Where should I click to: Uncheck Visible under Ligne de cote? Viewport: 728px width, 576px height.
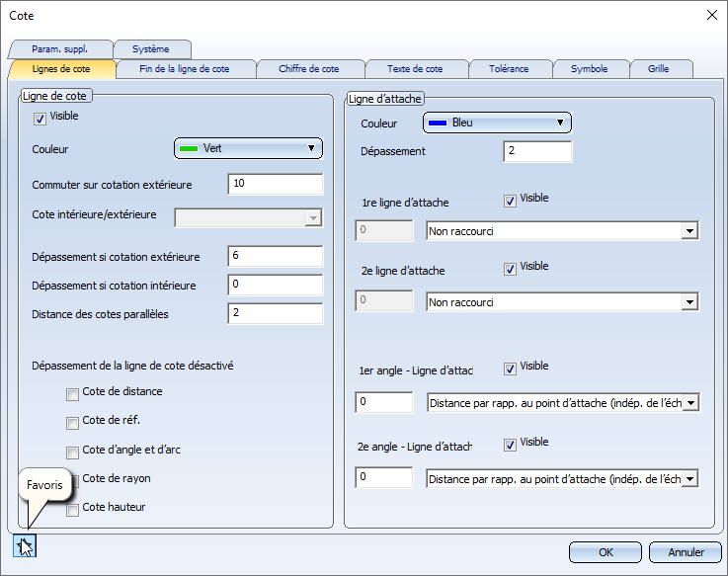click(40, 119)
